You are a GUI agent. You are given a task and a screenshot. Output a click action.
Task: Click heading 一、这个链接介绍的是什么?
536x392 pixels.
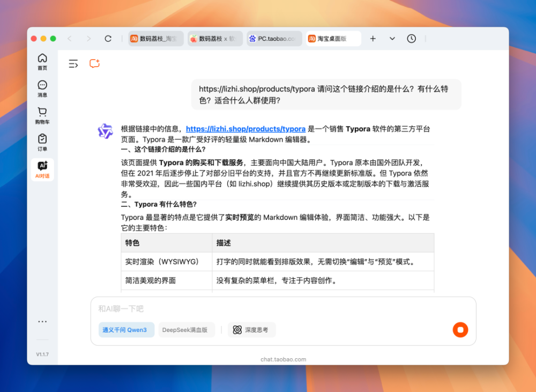tap(163, 150)
